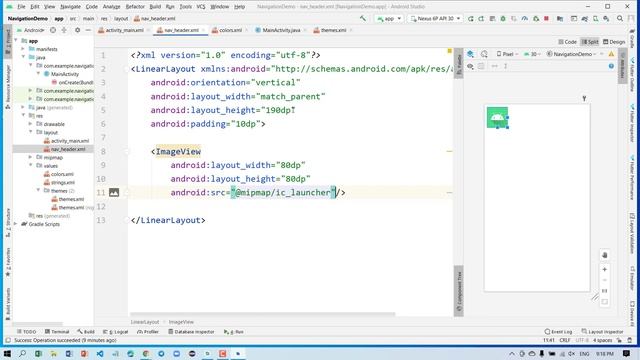
Task: Toggle the Structure side tool window
Action: pos(8,223)
